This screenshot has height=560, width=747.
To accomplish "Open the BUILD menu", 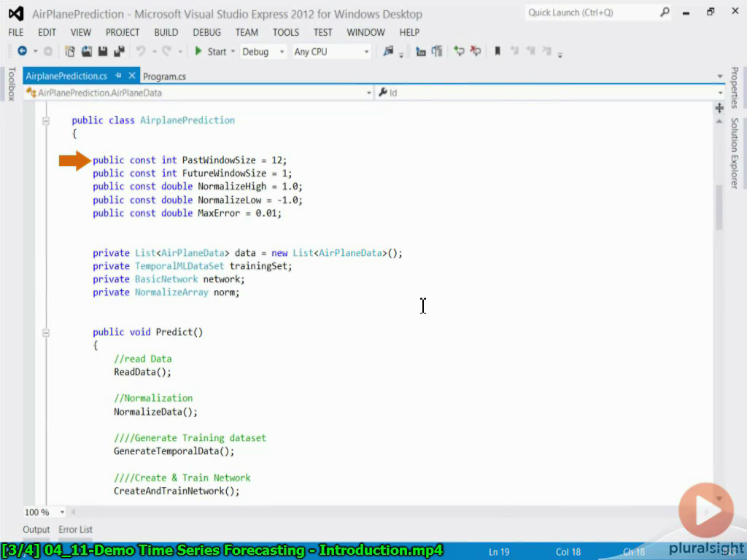I will pos(166,32).
